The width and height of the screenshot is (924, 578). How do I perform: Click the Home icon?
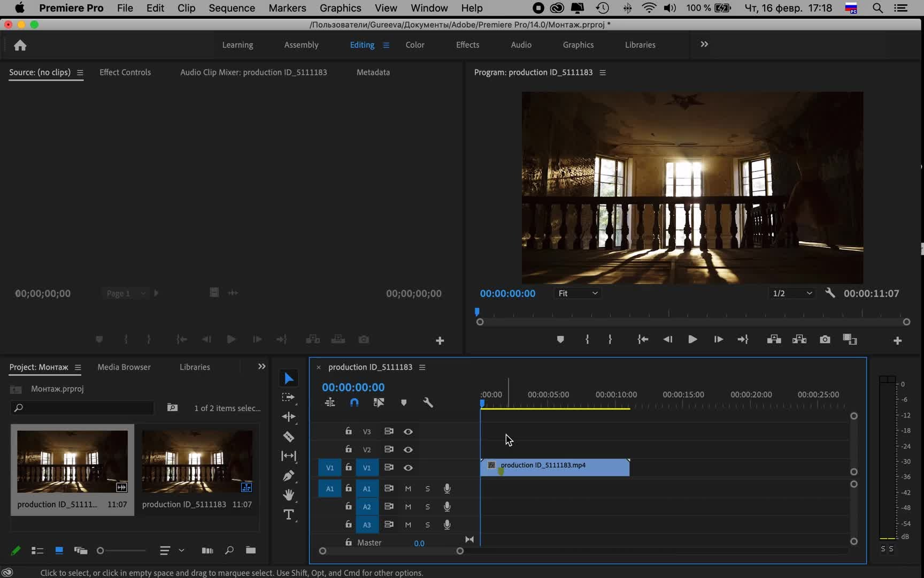click(20, 45)
